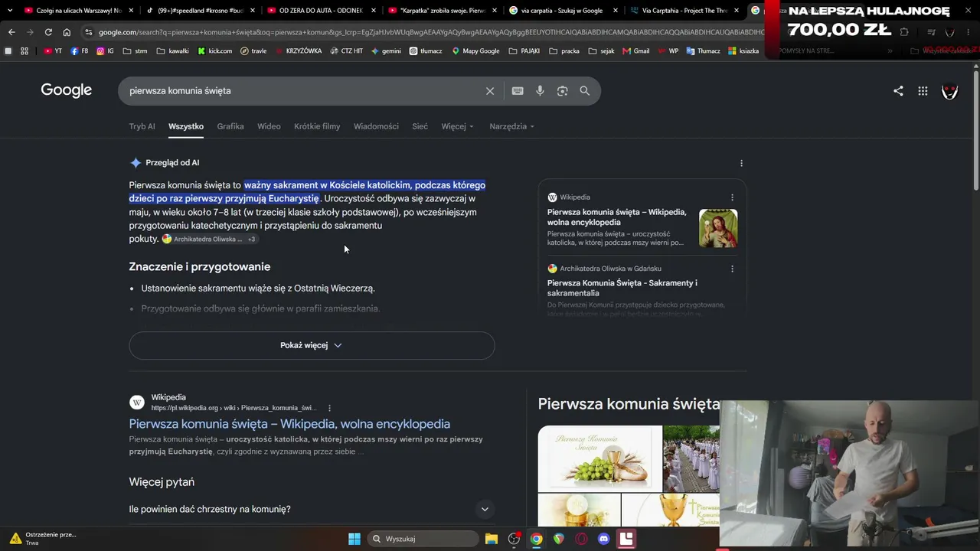
Task: Open the Jesus thumbnail on Wikipedia card
Action: (x=718, y=228)
